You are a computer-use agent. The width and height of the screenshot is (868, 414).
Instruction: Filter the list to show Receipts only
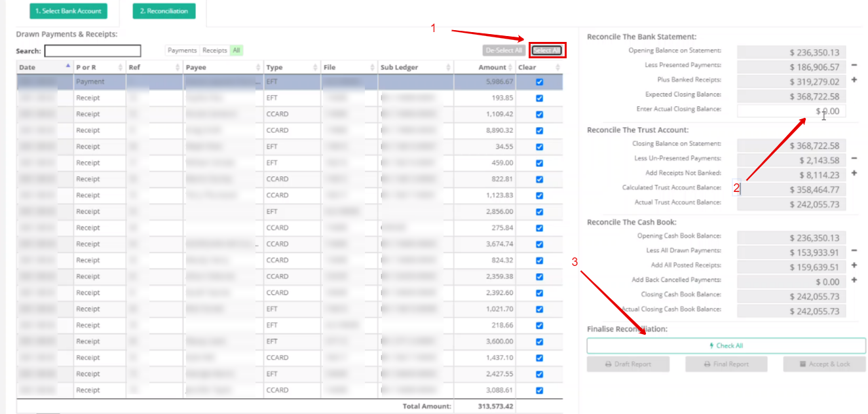(215, 50)
